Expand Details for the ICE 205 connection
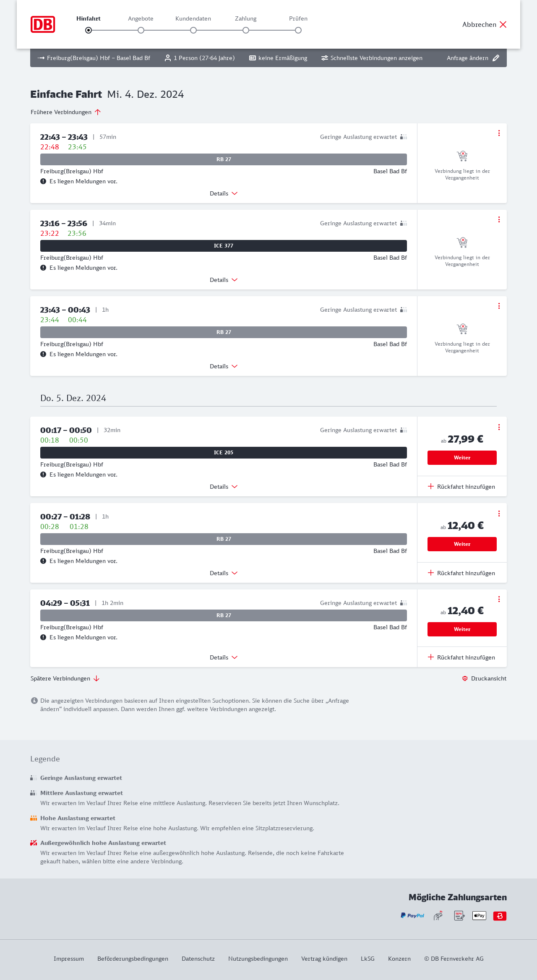The image size is (537, 980). [224, 487]
